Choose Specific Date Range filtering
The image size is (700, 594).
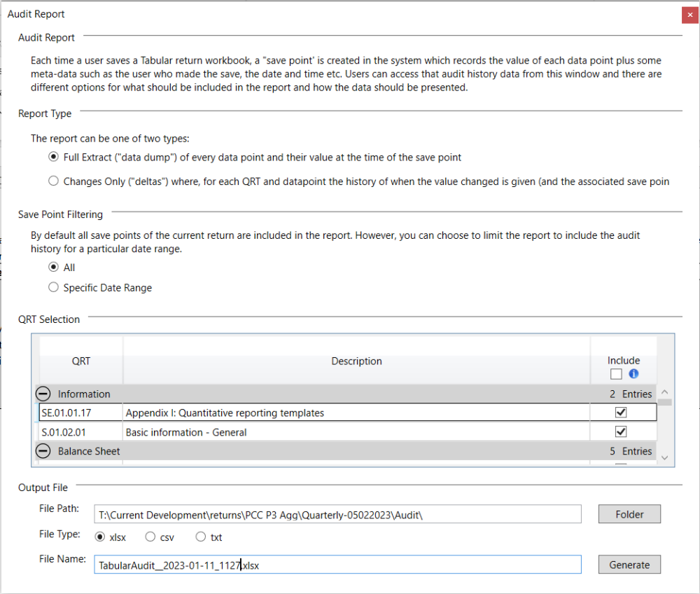point(53,286)
